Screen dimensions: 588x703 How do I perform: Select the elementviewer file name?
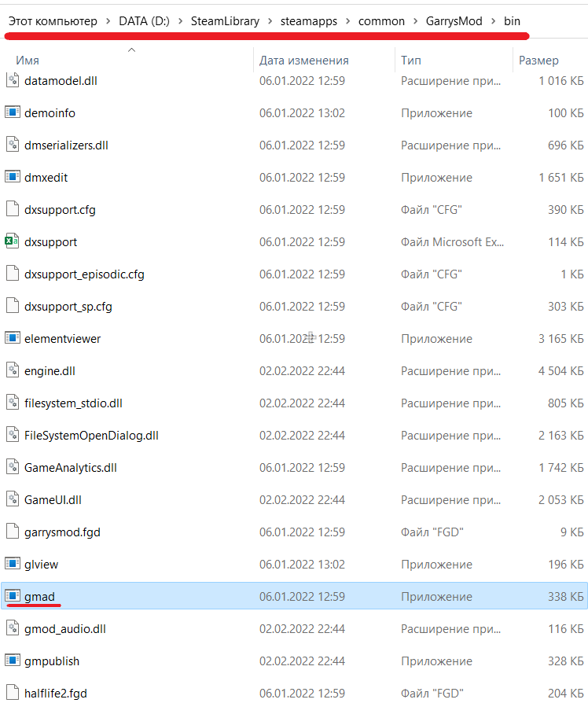click(62, 339)
